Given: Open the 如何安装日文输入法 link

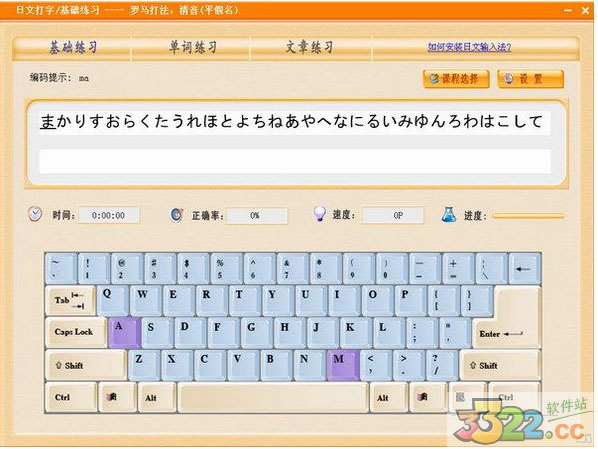Looking at the screenshot, I should point(469,47).
